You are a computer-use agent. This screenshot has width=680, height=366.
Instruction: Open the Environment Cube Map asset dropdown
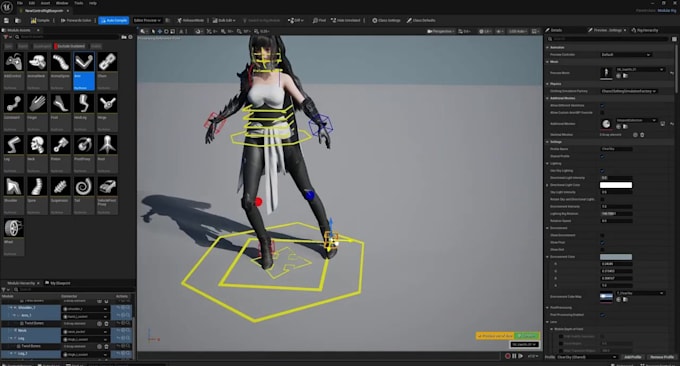[640, 293]
